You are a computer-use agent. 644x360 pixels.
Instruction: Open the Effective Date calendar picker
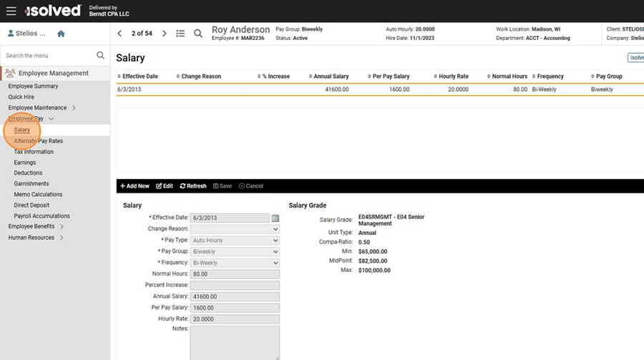pyautogui.click(x=275, y=218)
